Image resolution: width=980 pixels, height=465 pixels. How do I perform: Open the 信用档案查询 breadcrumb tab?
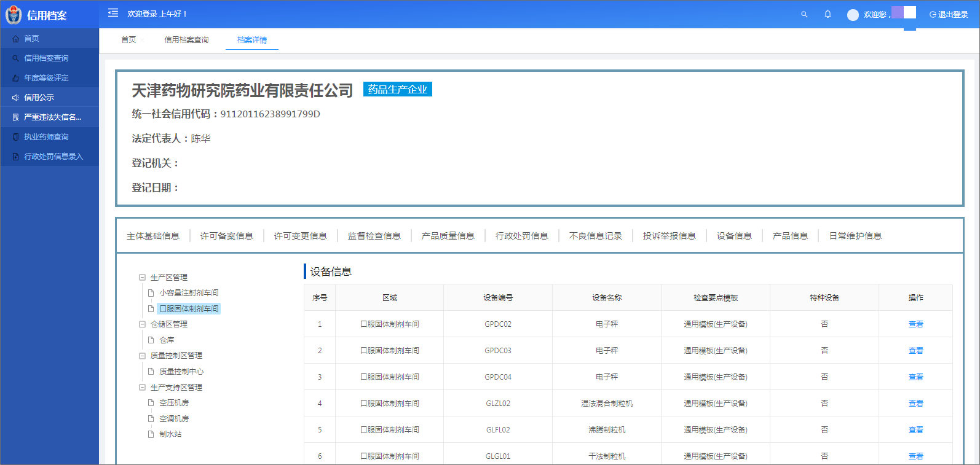pyautogui.click(x=186, y=40)
